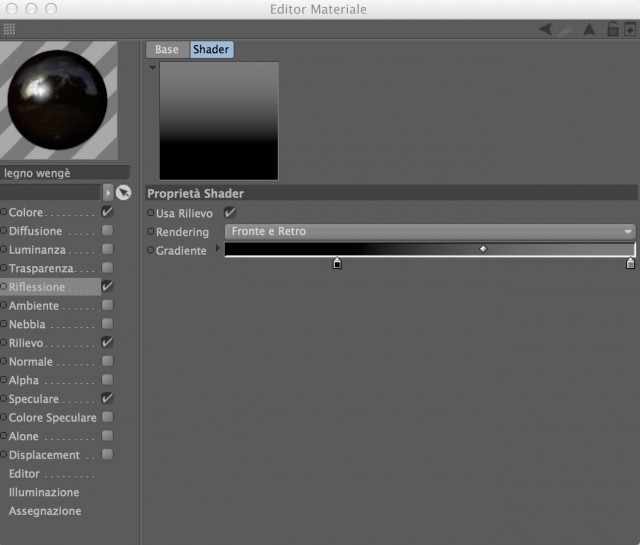Select the black gradient knot handle
This screenshot has width=640, height=545.
[337, 263]
